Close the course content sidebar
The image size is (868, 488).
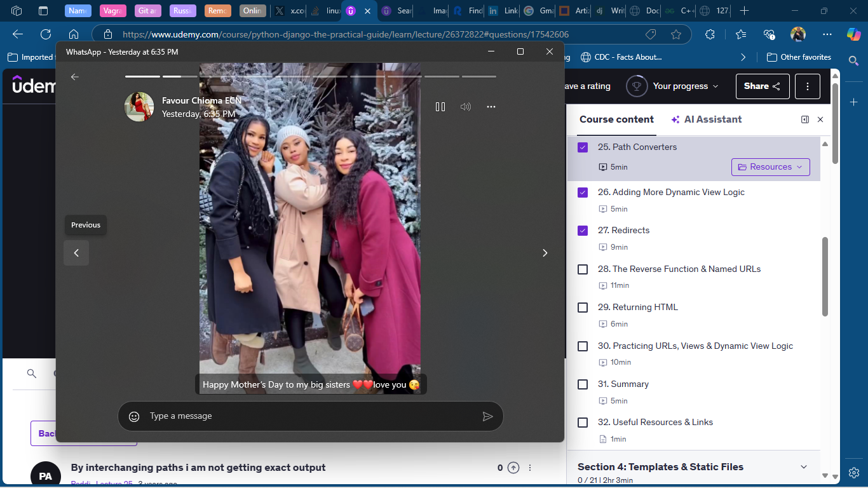(x=820, y=119)
